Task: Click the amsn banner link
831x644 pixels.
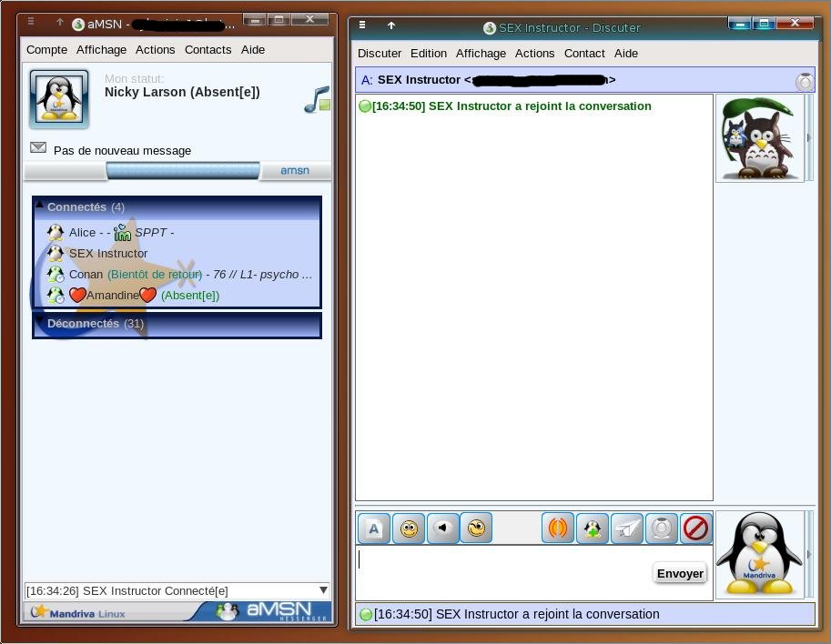Action: [x=295, y=170]
